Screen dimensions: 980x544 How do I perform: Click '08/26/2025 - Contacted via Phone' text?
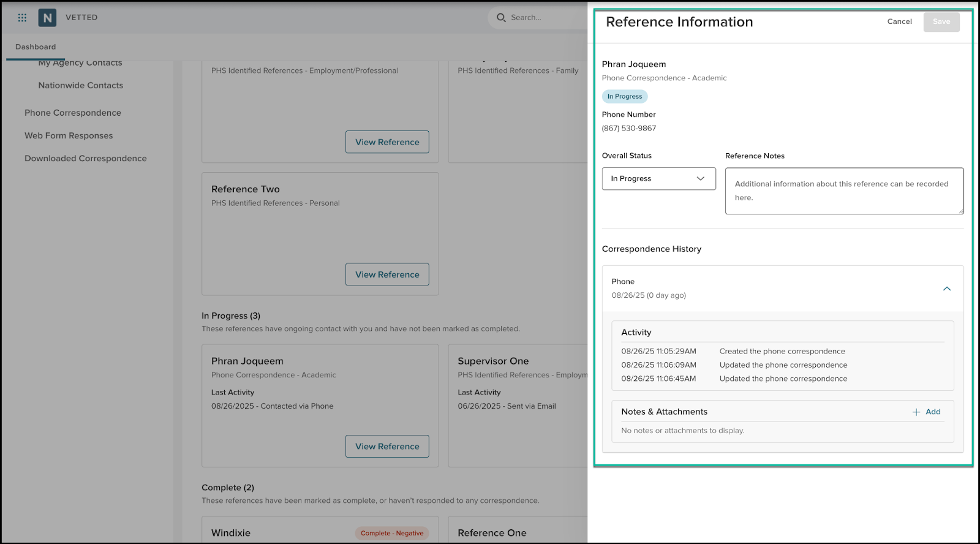pos(273,406)
